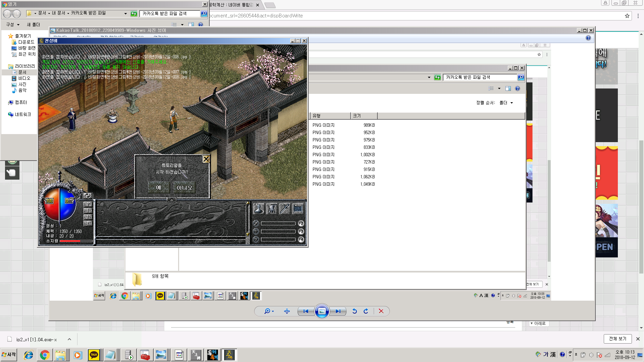This screenshot has width=644, height=362.
Task: Expand the address path history dropdown
Action: pos(125,13)
